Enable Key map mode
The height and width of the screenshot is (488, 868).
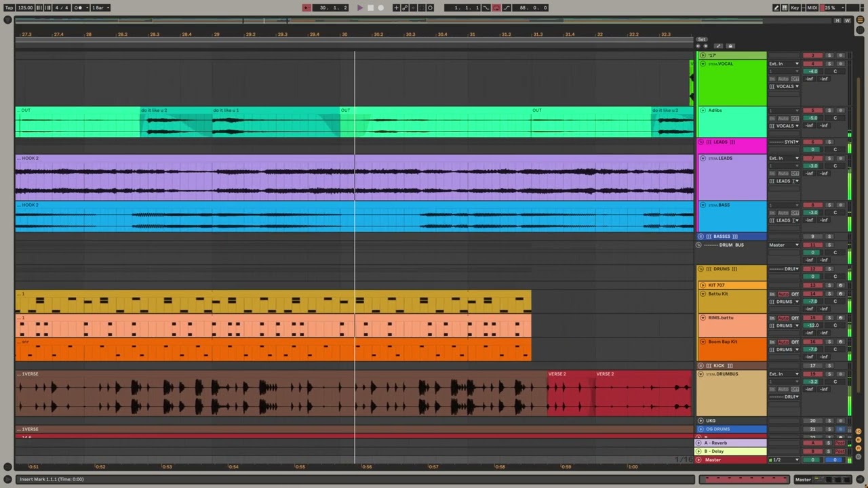(x=795, y=7)
